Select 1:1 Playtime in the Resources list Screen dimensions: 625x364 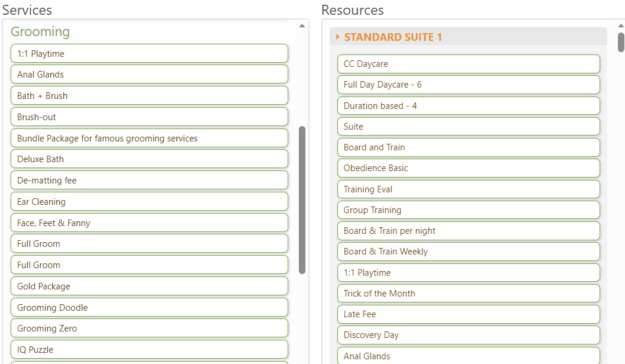(x=469, y=272)
